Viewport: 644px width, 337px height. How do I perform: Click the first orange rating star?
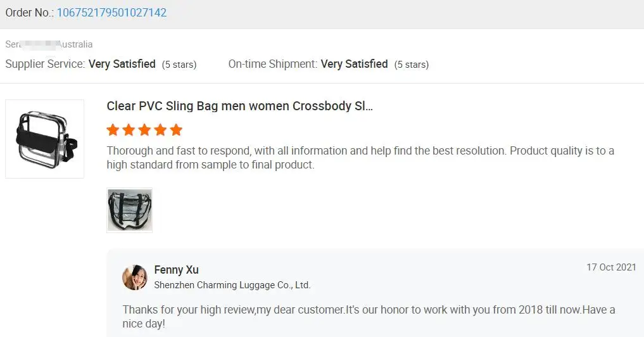pyautogui.click(x=113, y=130)
